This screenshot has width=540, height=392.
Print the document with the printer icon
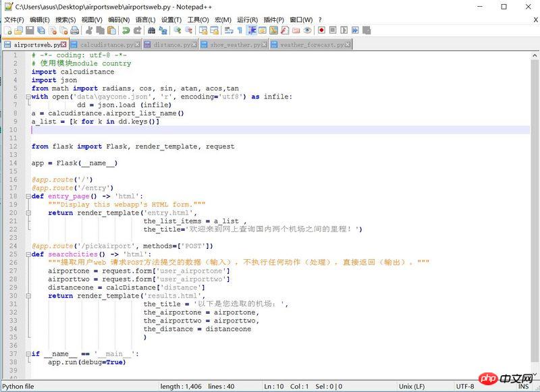tap(75, 30)
